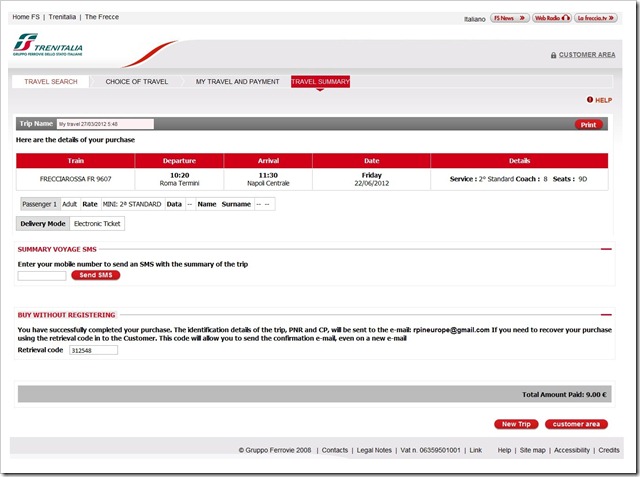Print the travel summary
640x477 pixels.
[x=589, y=124]
